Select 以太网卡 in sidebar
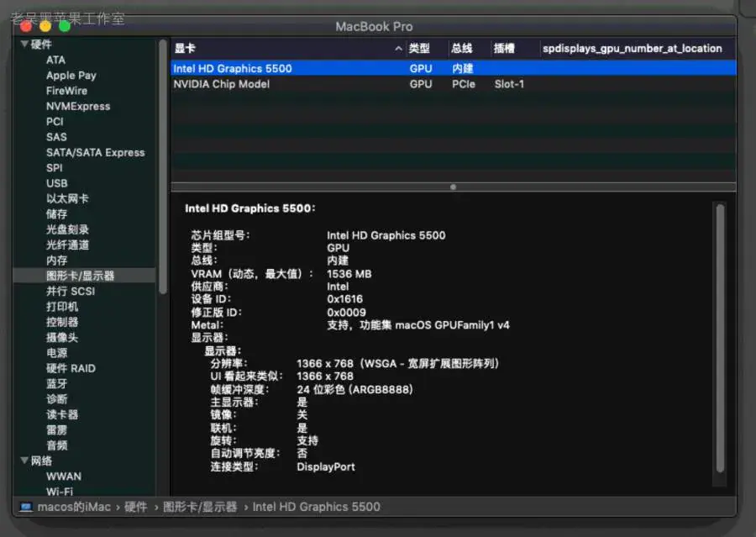The height and width of the screenshot is (537, 756). (67, 198)
